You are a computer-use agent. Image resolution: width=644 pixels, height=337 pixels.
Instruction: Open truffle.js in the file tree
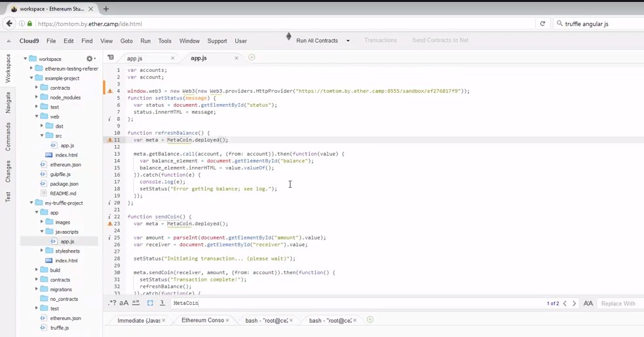59,328
